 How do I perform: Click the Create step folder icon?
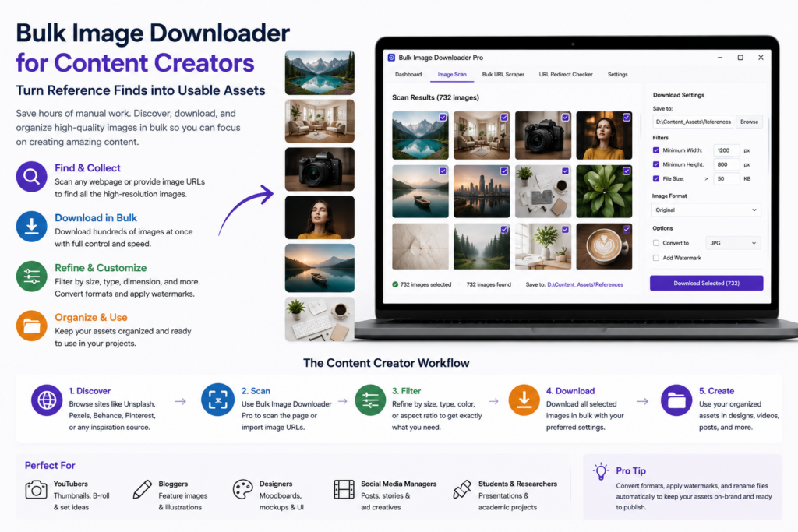[676, 400]
